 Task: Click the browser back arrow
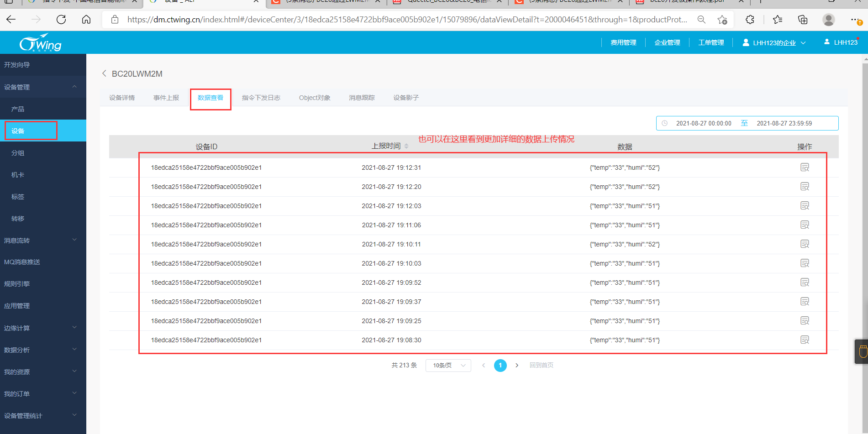[11, 20]
